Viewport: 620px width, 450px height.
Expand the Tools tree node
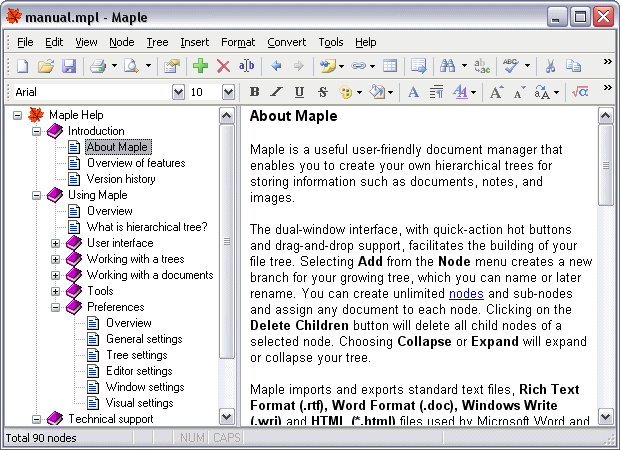click(55, 291)
